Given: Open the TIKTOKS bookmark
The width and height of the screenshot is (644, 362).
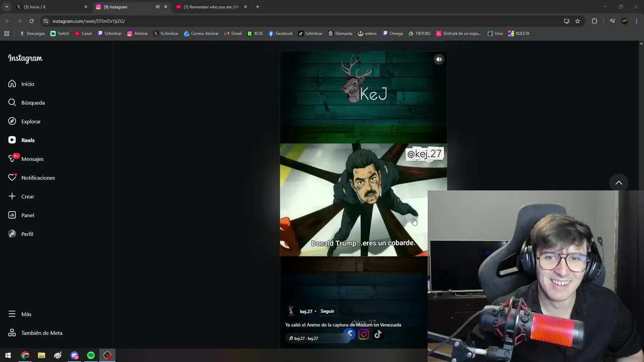Looking at the screenshot, I should click(419, 34).
